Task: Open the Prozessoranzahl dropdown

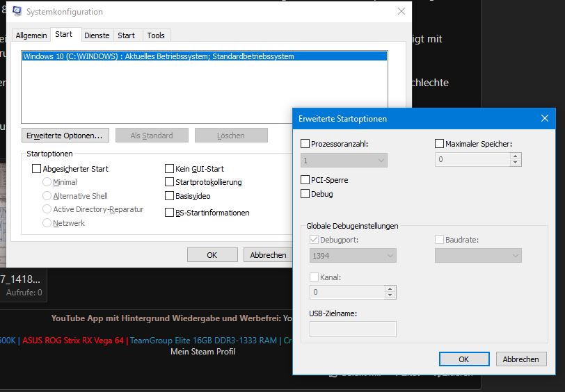Action: [x=344, y=160]
